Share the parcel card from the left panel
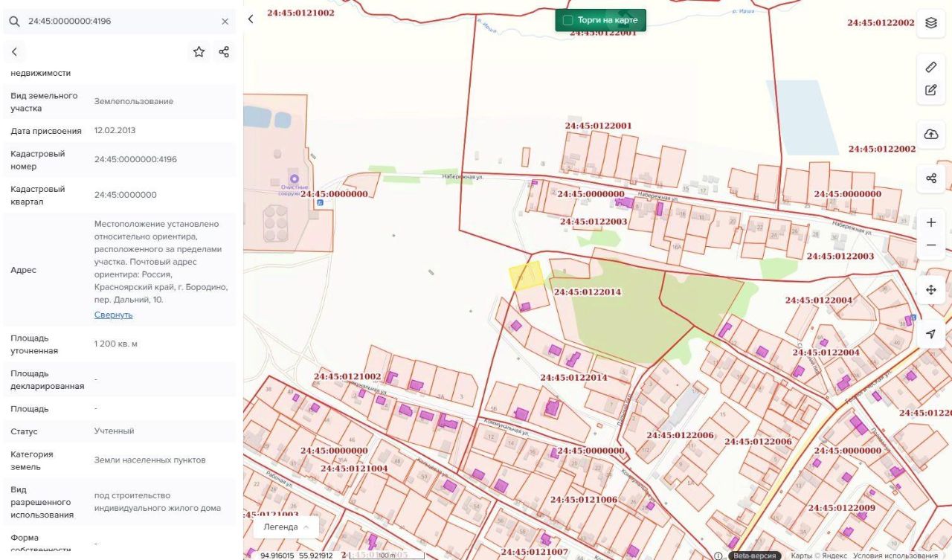 tap(224, 52)
